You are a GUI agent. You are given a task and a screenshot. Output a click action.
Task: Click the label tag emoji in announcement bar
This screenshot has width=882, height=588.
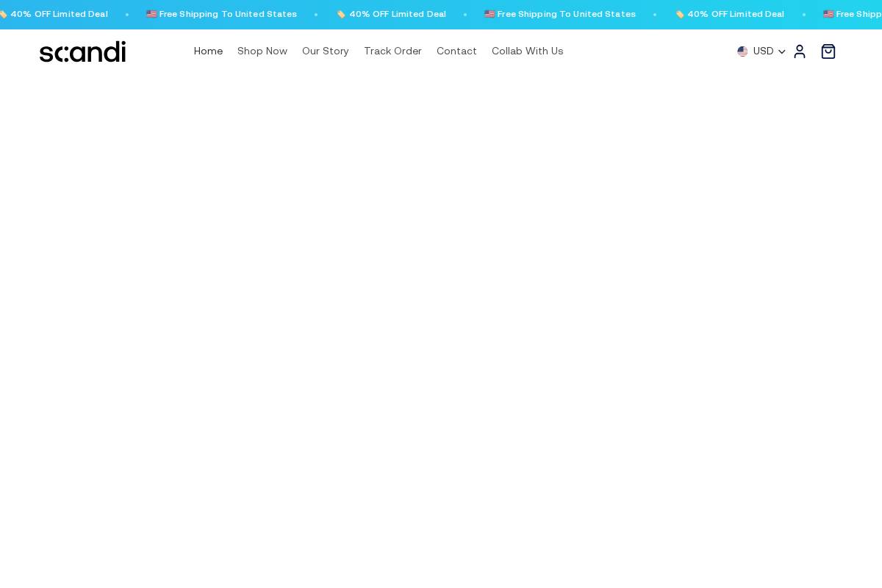click(x=340, y=13)
